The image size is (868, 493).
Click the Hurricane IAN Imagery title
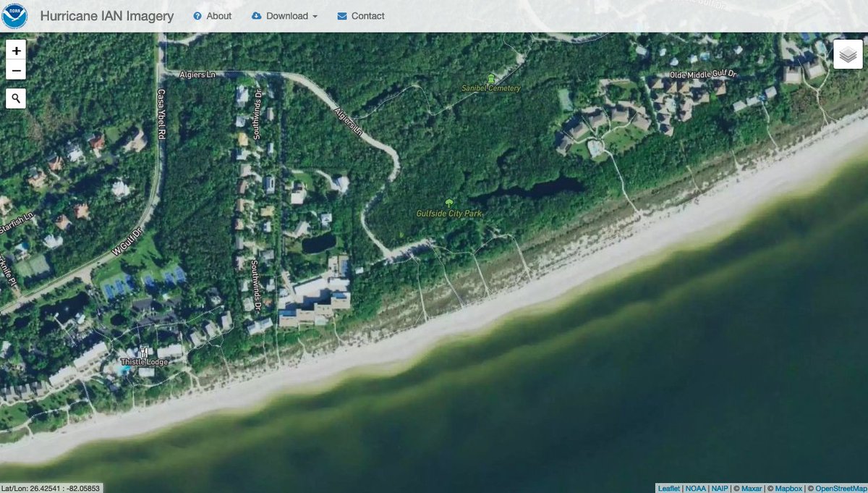(107, 16)
